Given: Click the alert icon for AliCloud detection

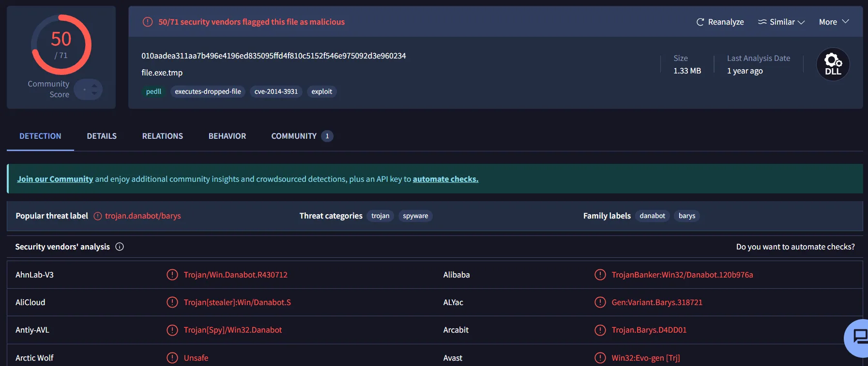Looking at the screenshot, I should 172,302.
